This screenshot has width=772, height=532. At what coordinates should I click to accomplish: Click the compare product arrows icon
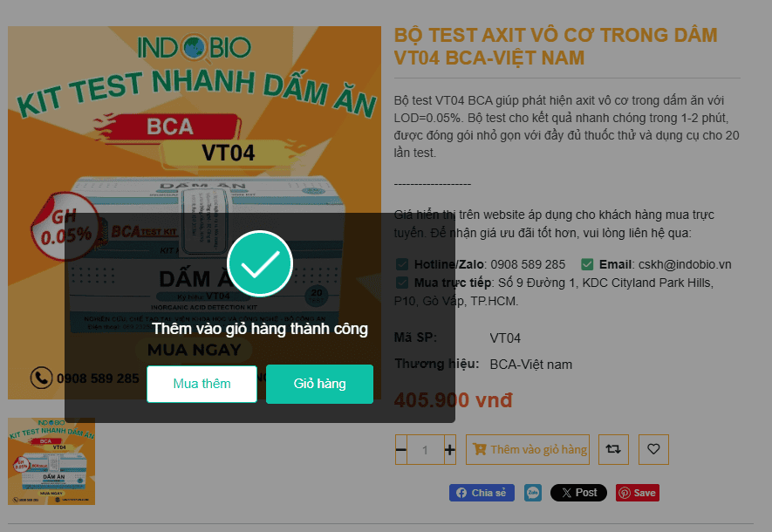(x=613, y=449)
